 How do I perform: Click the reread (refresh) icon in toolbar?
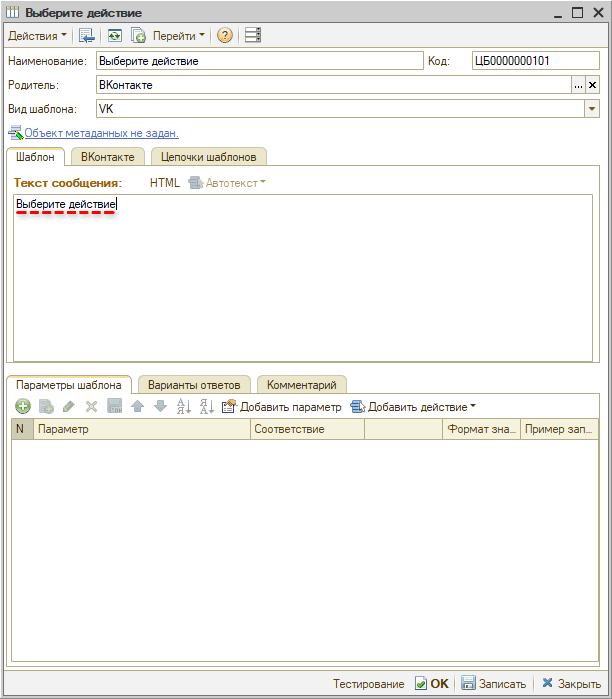115,35
